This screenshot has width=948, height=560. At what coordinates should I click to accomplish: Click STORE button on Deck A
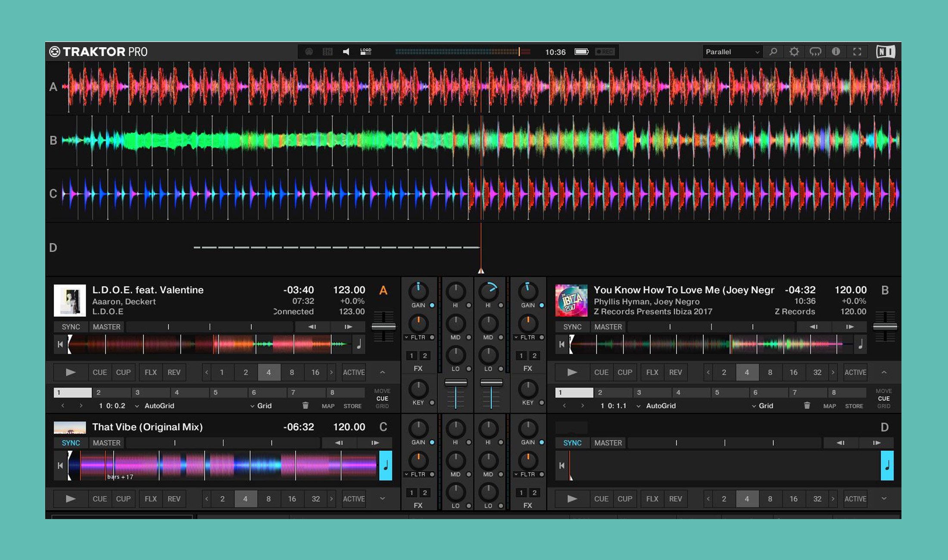[352, 406]
